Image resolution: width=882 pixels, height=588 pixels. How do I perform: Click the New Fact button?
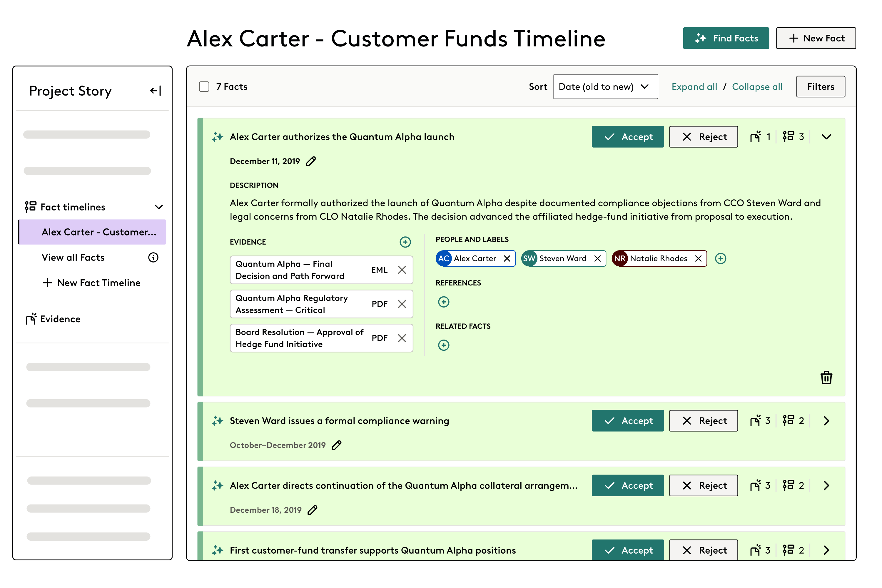[x=816, y=38]
